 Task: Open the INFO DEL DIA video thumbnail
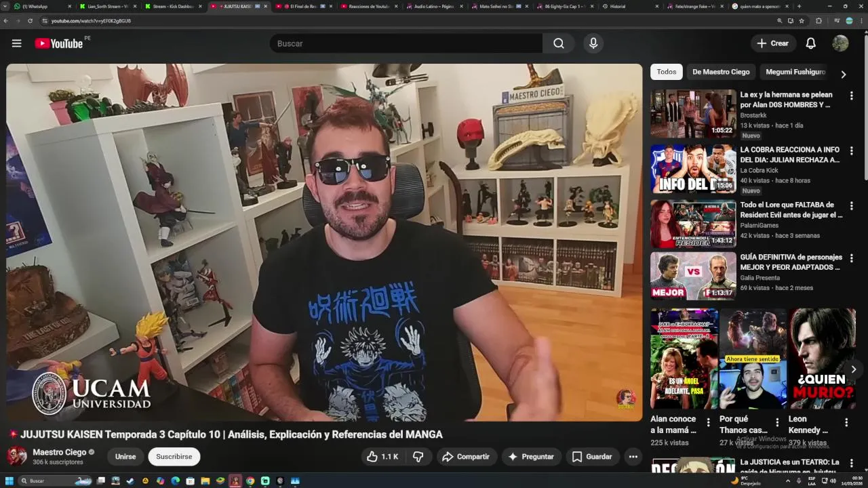[693, 169]
